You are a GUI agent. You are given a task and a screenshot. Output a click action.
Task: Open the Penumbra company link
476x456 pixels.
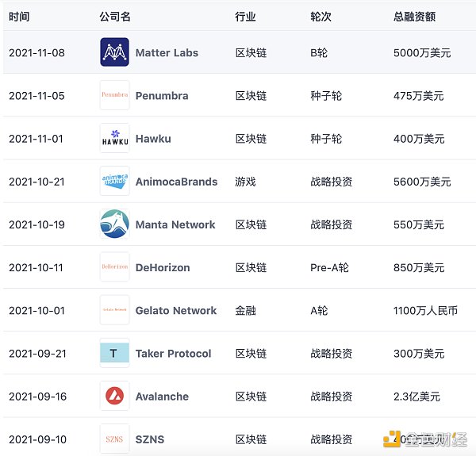pos(162,96)
